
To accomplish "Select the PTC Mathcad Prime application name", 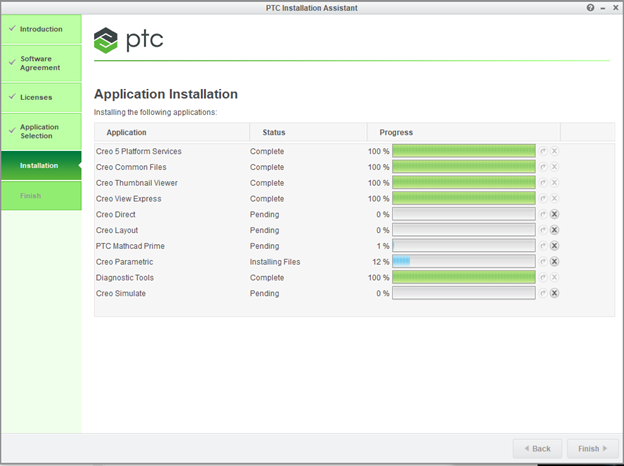I will (130, 246).
